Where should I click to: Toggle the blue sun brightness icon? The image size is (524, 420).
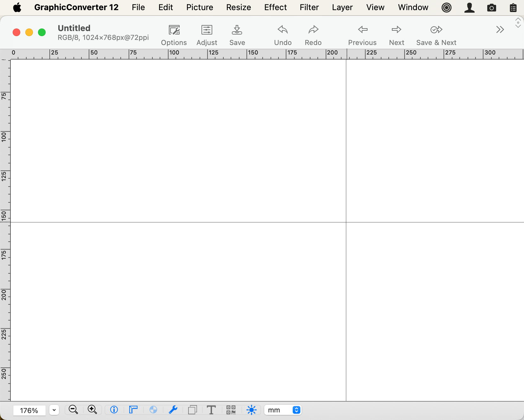click(252, 410)
